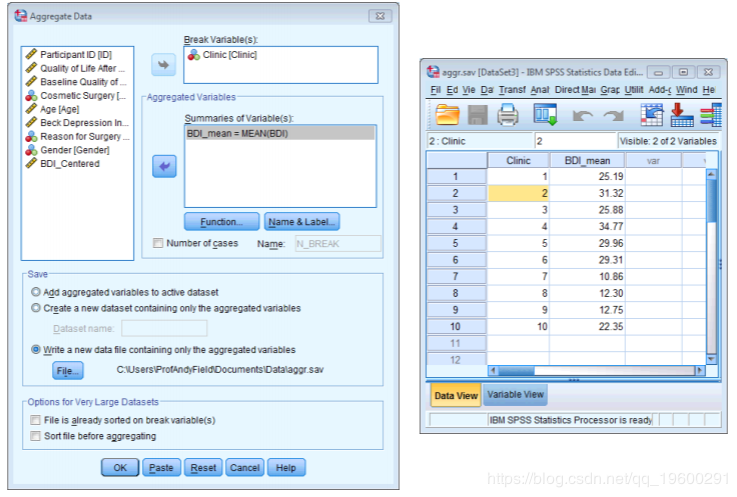This screenshot has height=497, width=737.
Task: Open File menu in aggr.sav window
Action: click(436, 90)
